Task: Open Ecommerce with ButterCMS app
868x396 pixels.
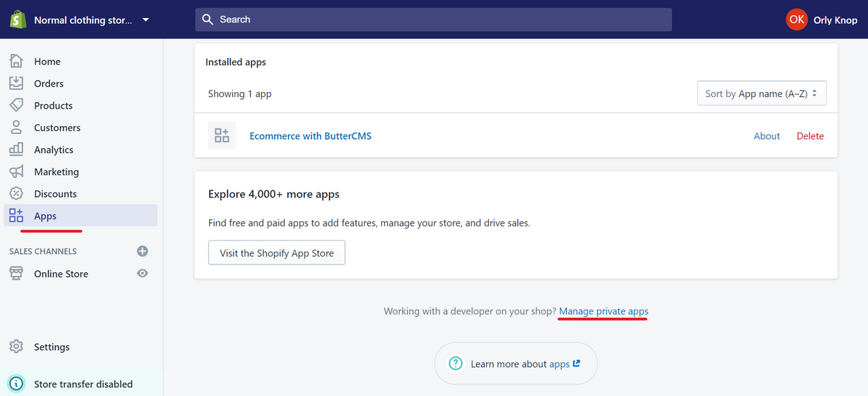Action: [310, 136]
